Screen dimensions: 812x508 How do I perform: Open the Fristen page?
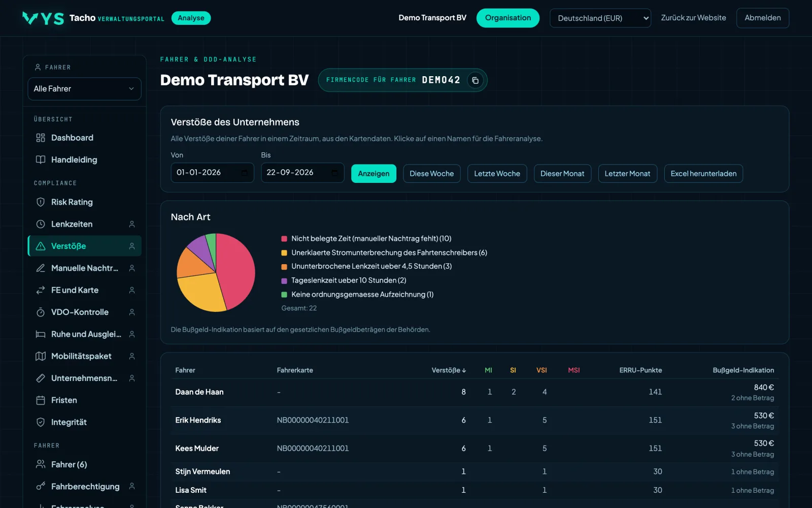point(84,400)
